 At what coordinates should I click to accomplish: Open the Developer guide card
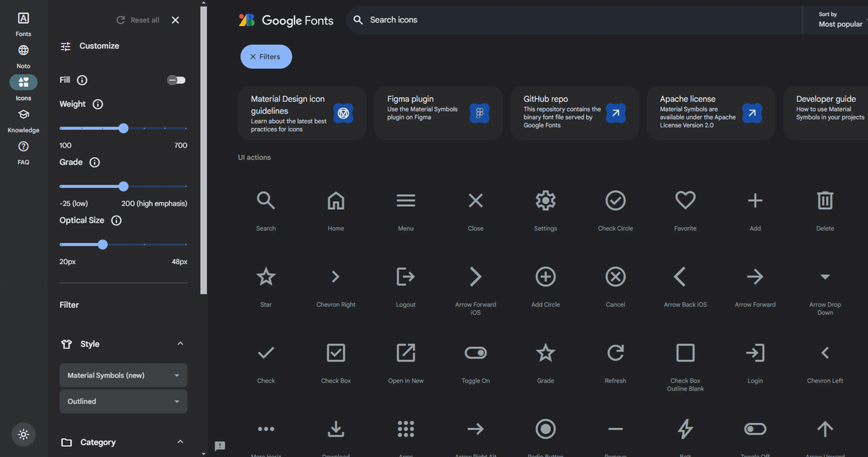826,113
